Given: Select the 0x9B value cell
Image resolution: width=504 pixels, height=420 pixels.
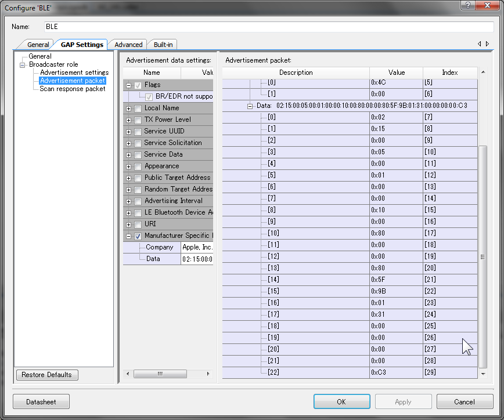Looking at the screenshot, I should [x=397, y=291].
